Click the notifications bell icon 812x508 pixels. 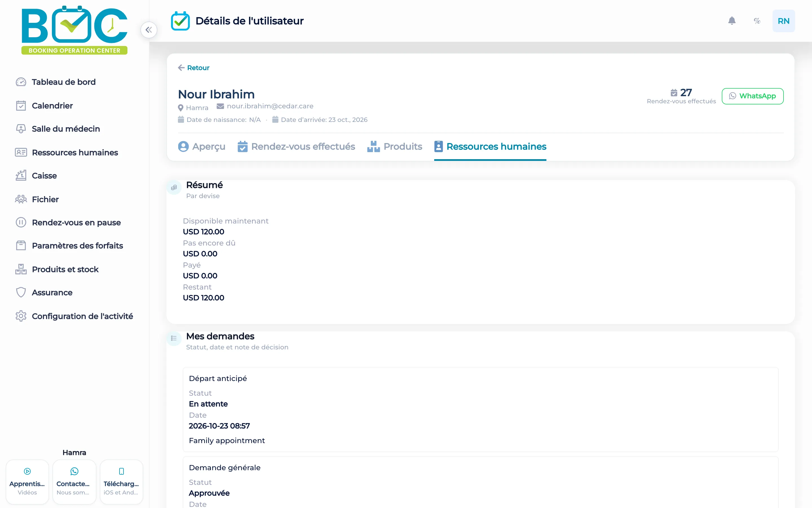pos(732,21)
